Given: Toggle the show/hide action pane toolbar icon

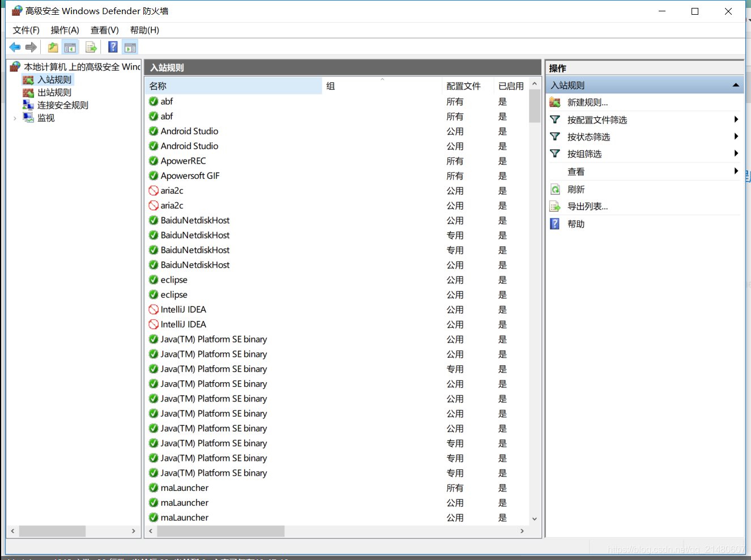Looking at the screenshot, I should [x=130, y=48].
